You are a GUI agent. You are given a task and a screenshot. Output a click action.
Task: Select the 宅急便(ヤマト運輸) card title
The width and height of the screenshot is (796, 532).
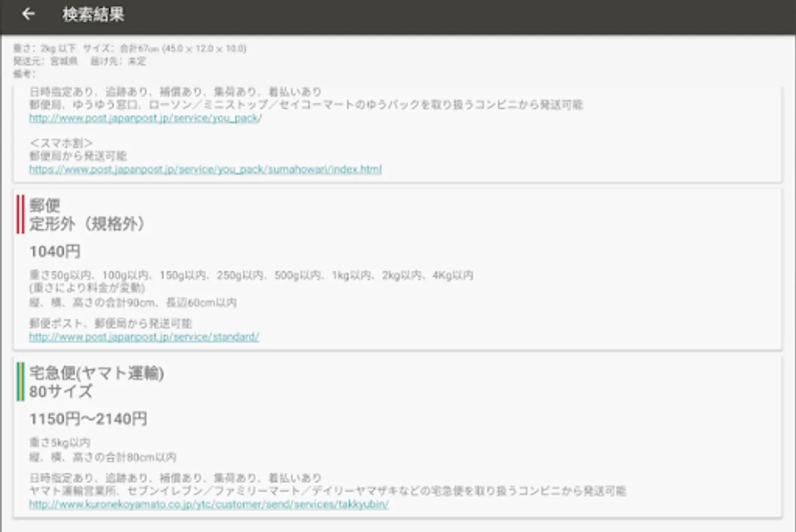point(96,373)
